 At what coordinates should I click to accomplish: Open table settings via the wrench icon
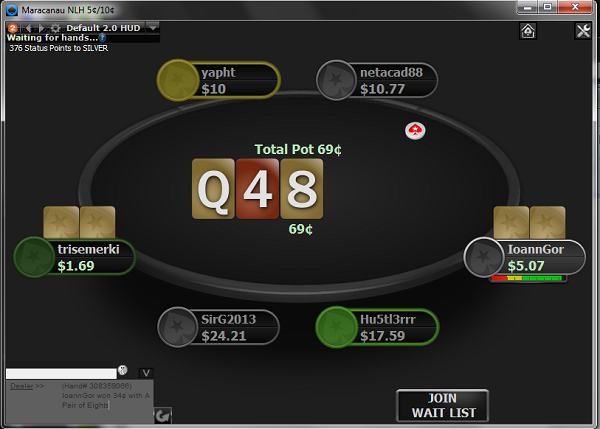coord(583,31)
